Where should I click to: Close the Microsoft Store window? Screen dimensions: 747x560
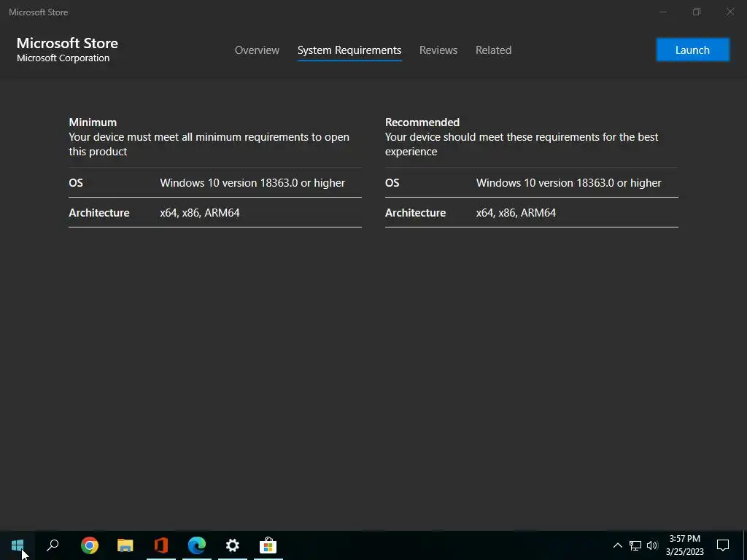(x=729, y=12)
